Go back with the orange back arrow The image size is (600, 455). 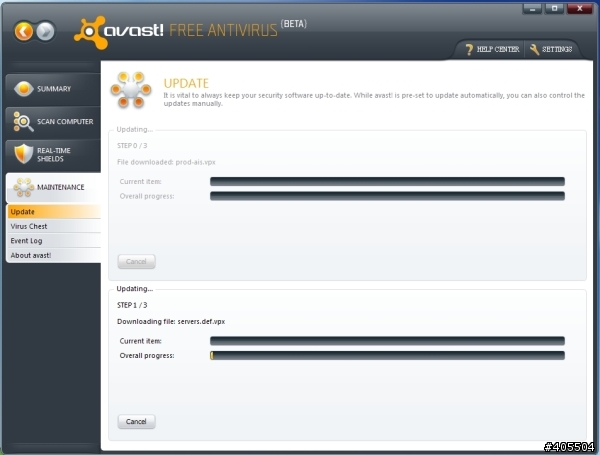point(24,31)
